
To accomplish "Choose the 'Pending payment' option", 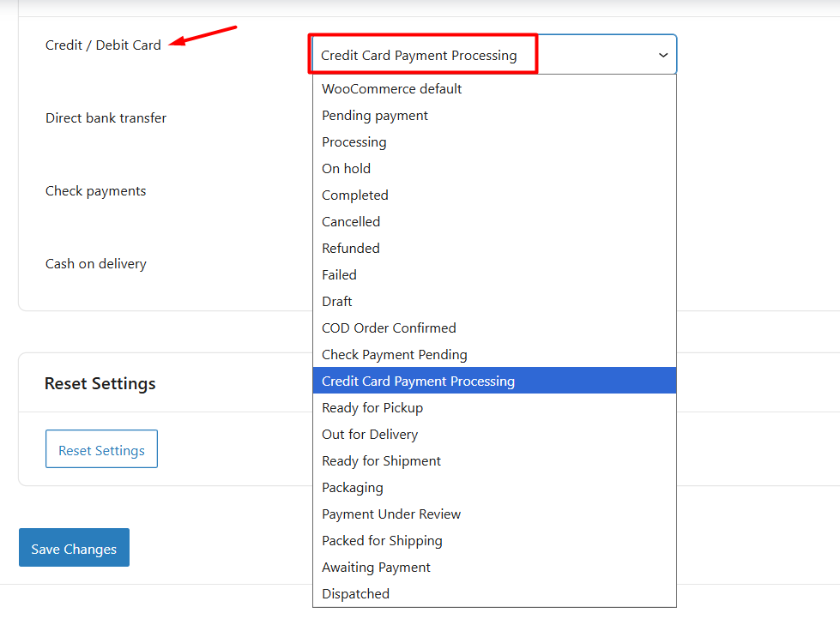I will tap(375, 116).
